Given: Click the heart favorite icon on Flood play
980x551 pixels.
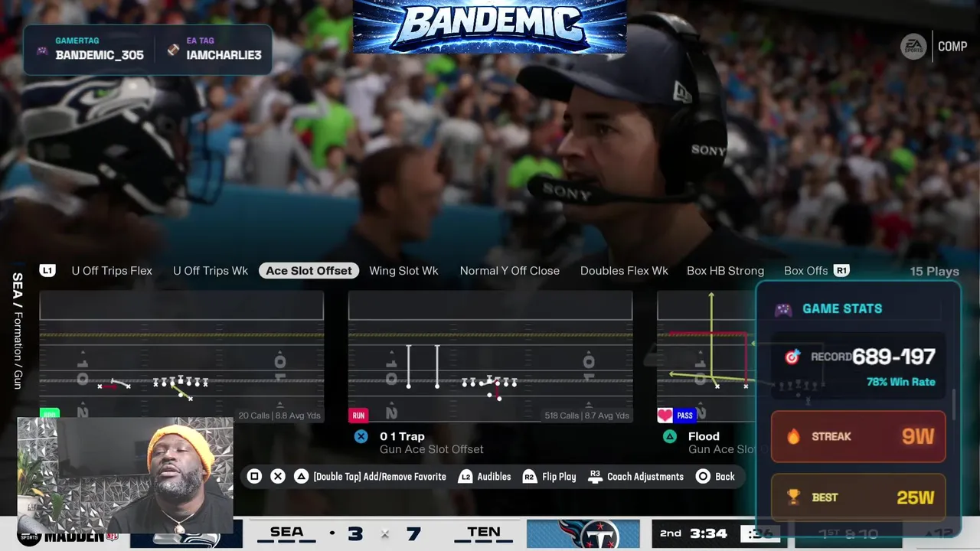Looking at the screenshot, I should [665, 416].
